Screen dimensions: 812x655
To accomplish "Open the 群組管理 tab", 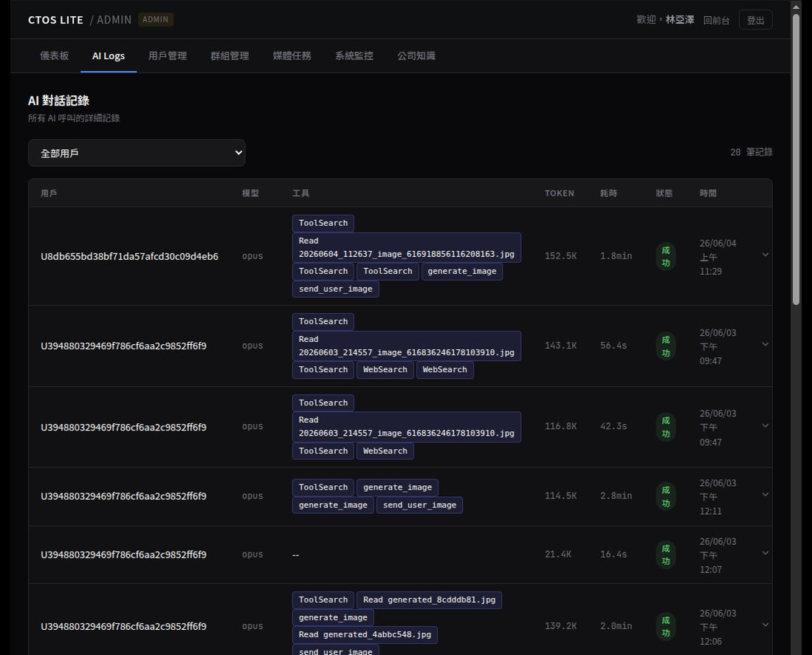I will click(x=230, y=56).
